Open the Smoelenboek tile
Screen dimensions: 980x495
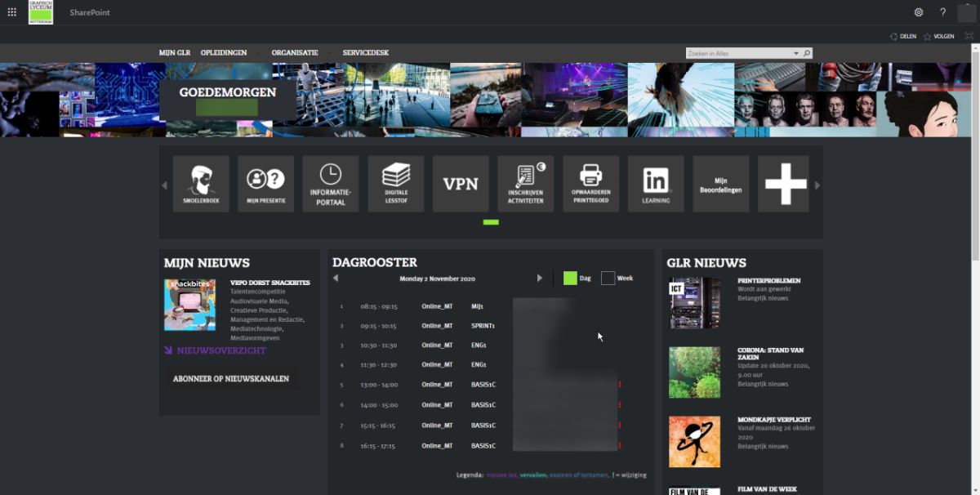(201, 184)
